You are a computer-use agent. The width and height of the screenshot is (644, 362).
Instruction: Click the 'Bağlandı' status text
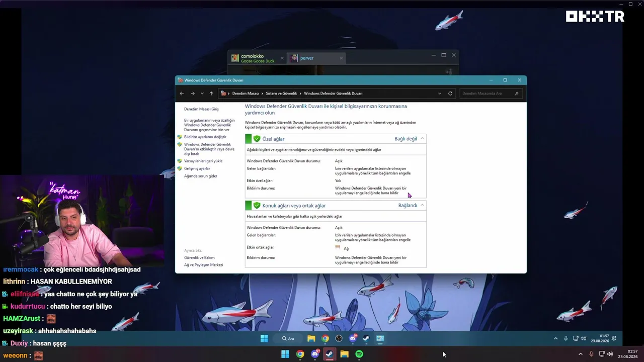point(408,205)
